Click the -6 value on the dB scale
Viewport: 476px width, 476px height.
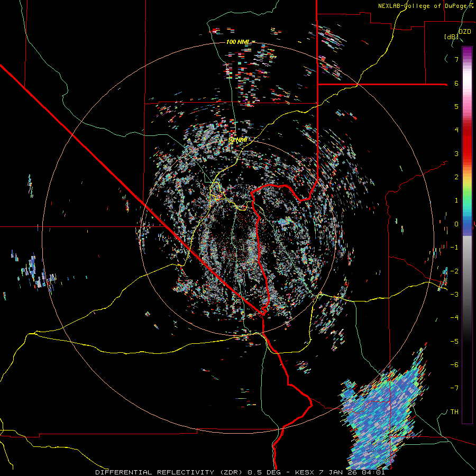pyautogui.click(x=454, y=365)
